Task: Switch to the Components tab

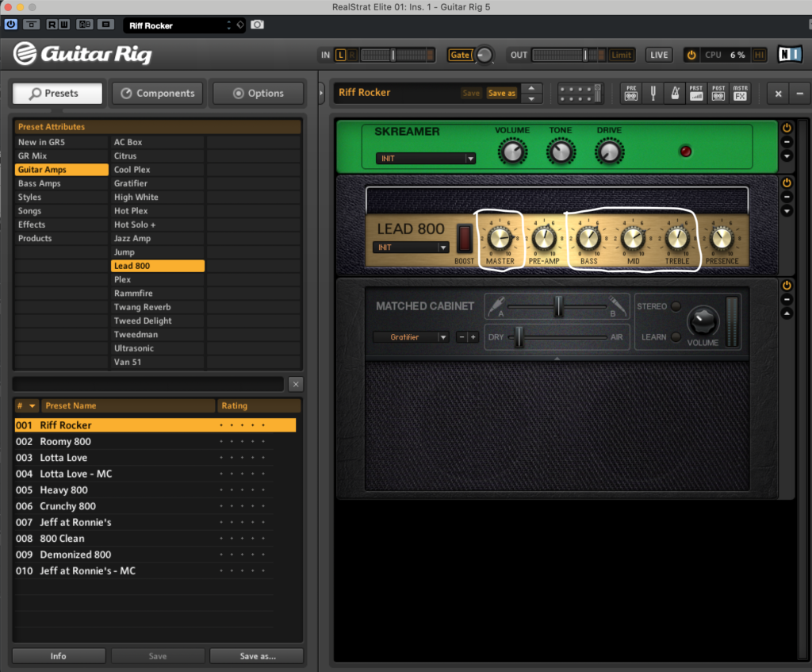Action: 157,93
